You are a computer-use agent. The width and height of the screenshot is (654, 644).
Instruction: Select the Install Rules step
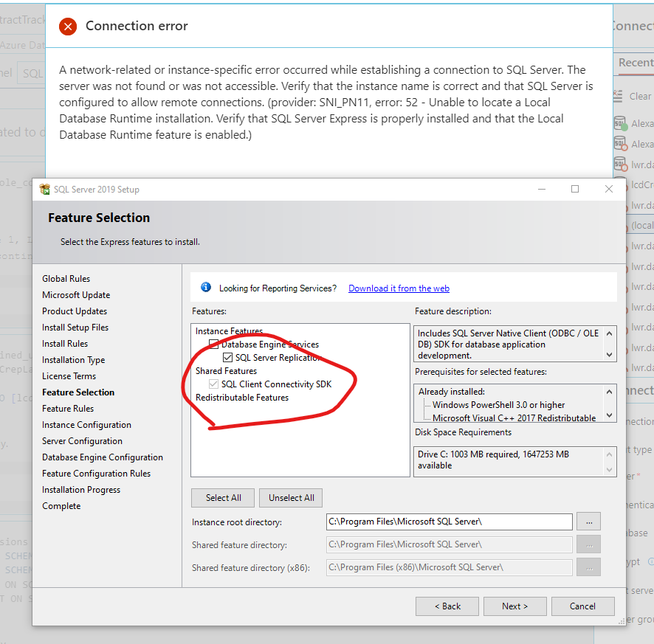65,344
